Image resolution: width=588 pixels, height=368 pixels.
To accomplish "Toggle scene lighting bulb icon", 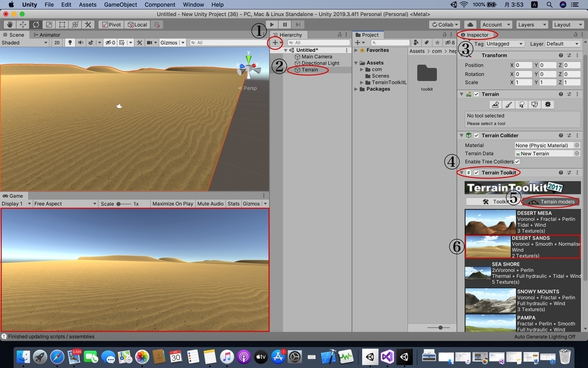I will 70,43.
